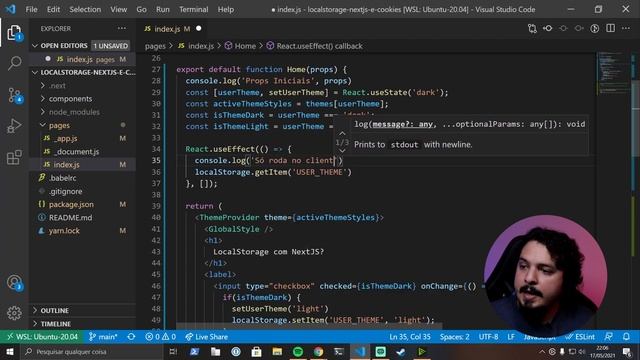640x360 pixels.
Task: Open the Run and Debug view
Action: [14, 126]
